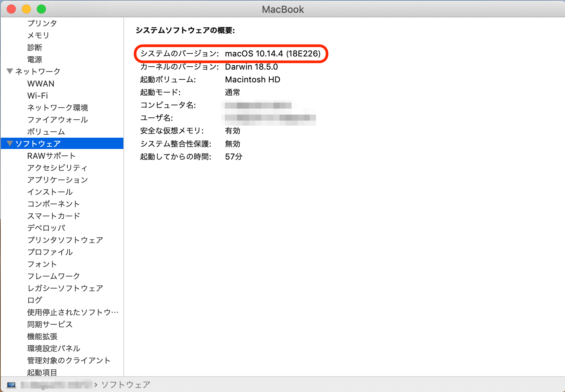Image resolution: width=565 pixels, height=392 pixels.
Task: Click the green zoom window button
Action: tap(41, 9)
